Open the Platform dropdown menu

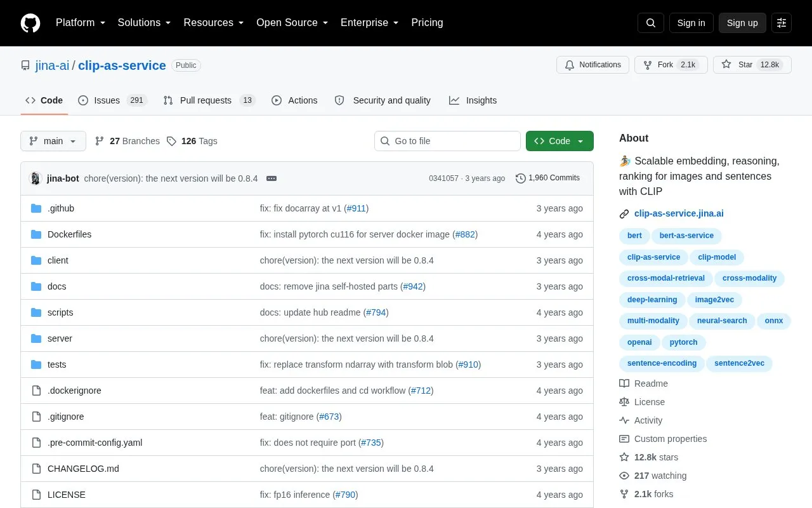tap(81, 23)
